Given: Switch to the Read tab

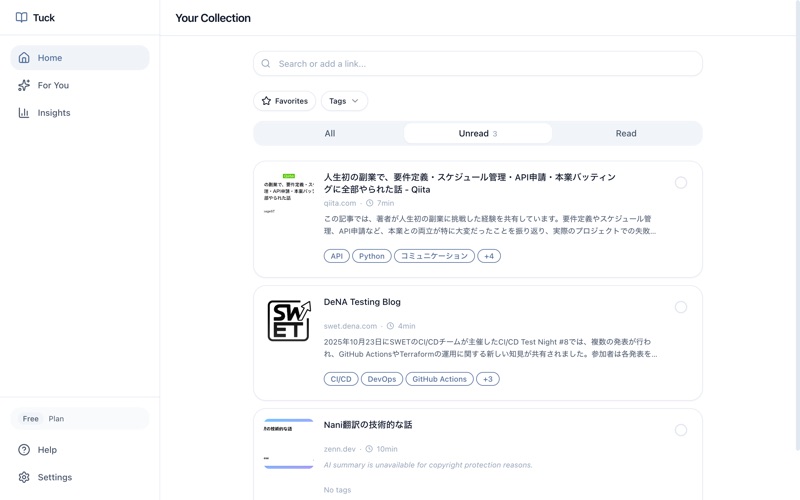Looking at the screenshot, I should (x=626, y=133).
